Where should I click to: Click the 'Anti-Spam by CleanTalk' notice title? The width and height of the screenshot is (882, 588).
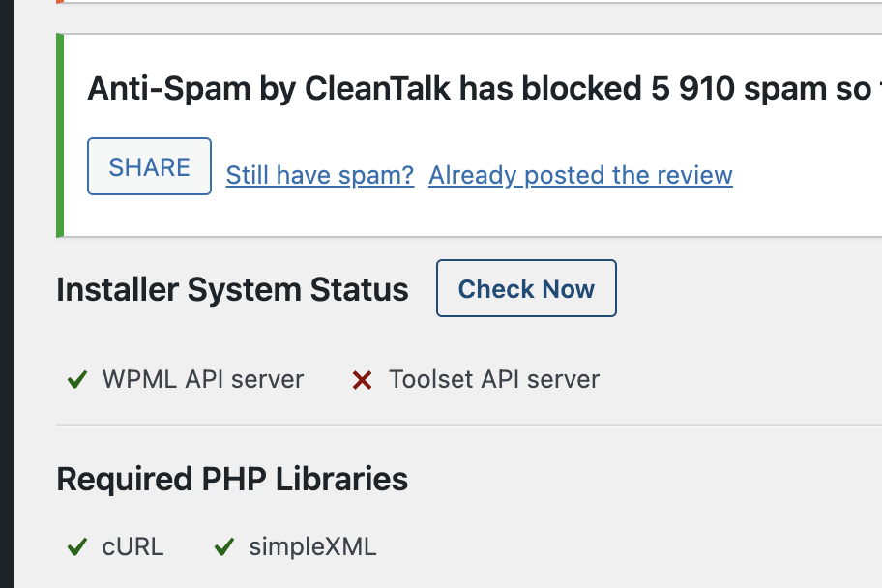269,89
